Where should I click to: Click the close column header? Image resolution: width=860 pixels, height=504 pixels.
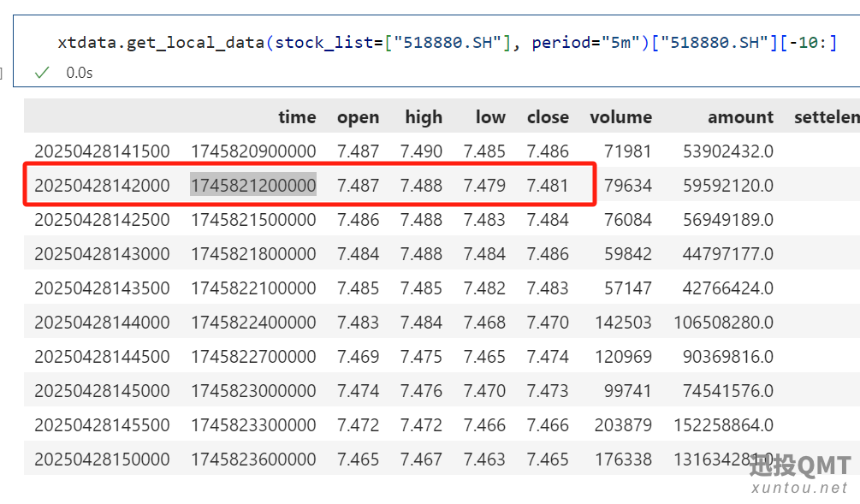coord(548,117)
